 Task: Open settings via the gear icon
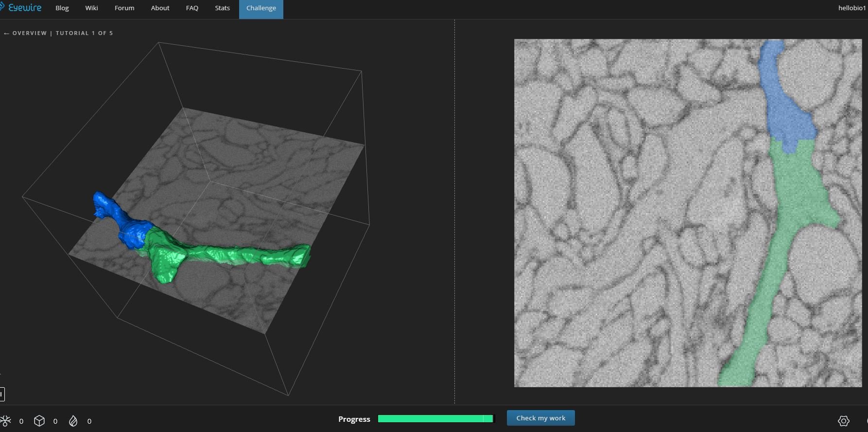(x=843, y=421)
